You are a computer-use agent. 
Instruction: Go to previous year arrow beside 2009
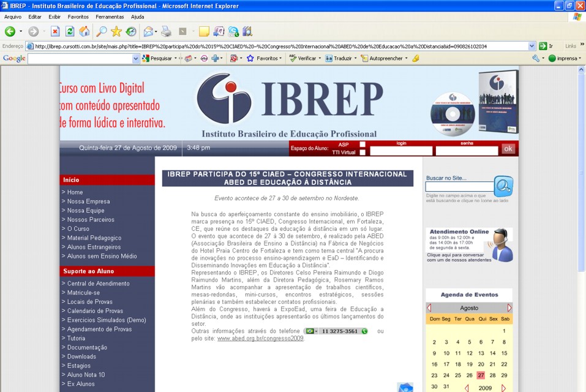[467, 388]
